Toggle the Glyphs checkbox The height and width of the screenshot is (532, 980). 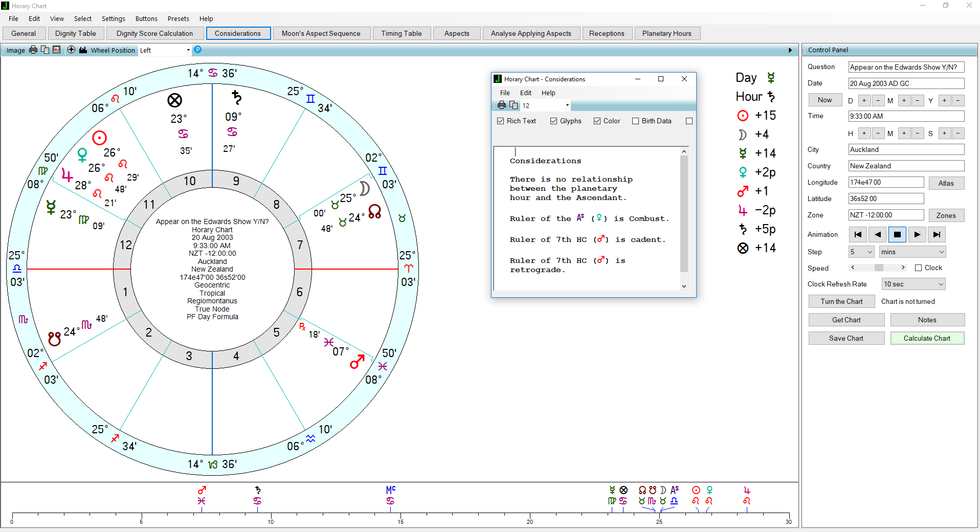554,121
